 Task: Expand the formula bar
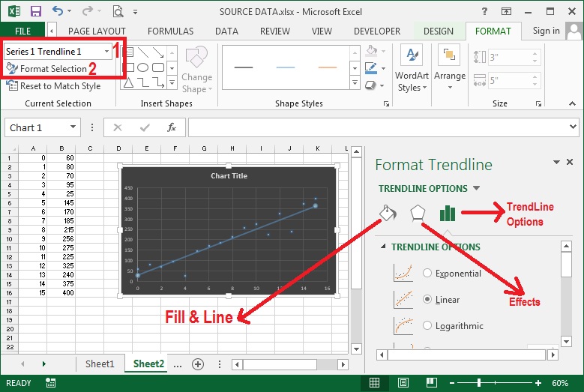[574, 127]
